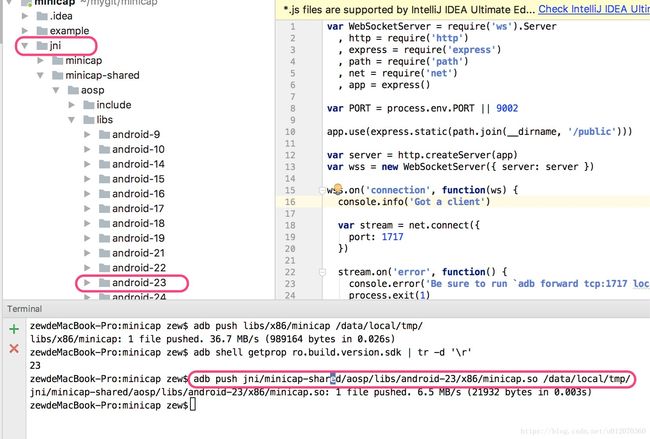Image resolution: width=650 pixels, height=439 pixels.
Task: Collapse the libs folder arrow
Action: tap(72, 120)
